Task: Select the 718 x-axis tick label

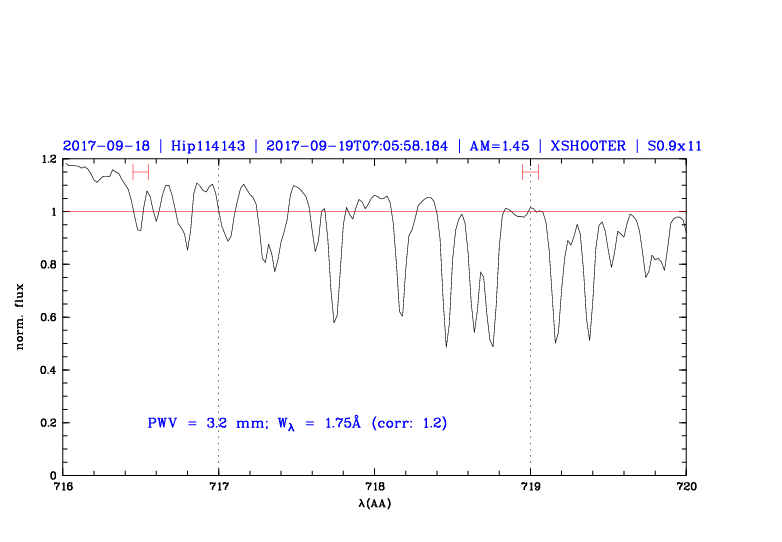Action: 374,487
